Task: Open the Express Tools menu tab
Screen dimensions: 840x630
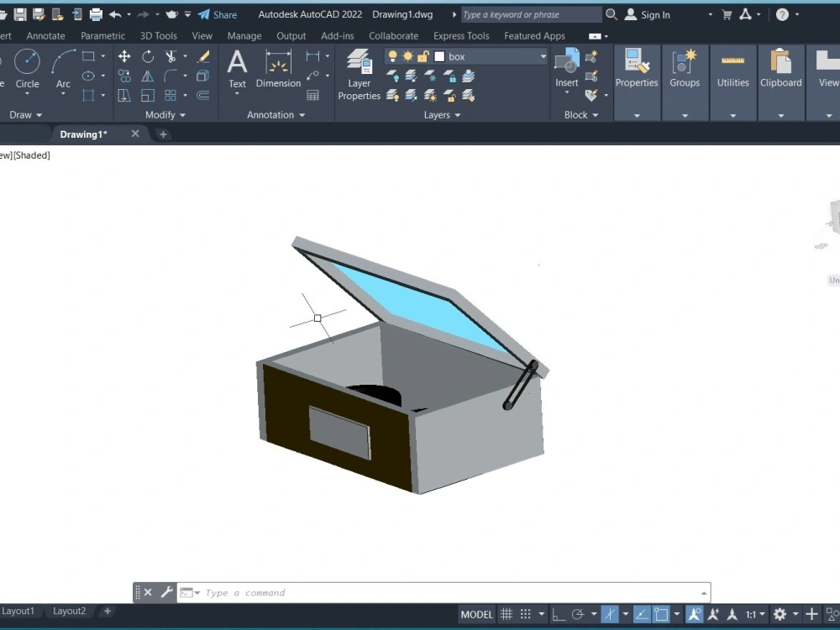Action: (461, 35)
